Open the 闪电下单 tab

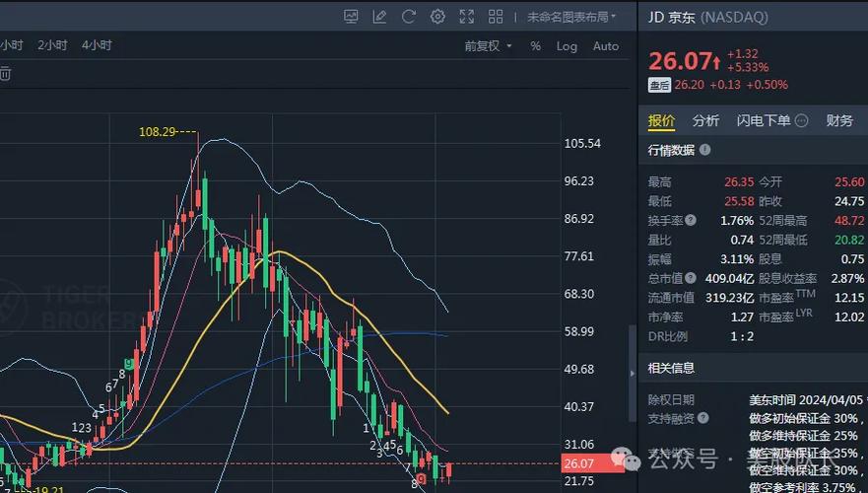(x=764, y=120)
